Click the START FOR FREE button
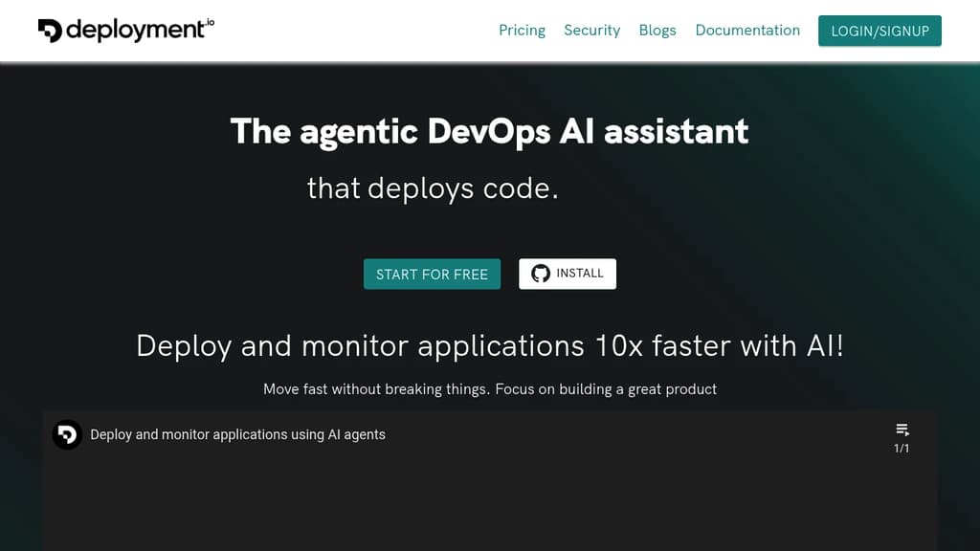Screen dimensions: 980x551 pos(432,275)
